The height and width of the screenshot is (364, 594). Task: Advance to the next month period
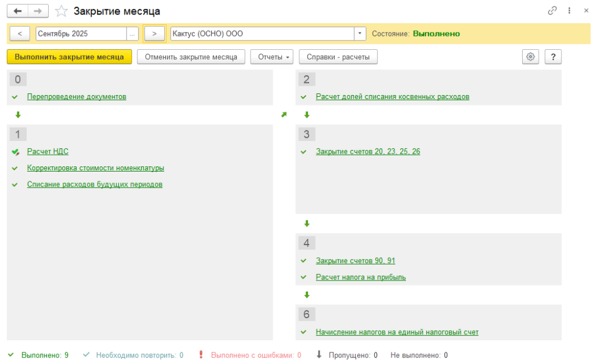point(154,34)
